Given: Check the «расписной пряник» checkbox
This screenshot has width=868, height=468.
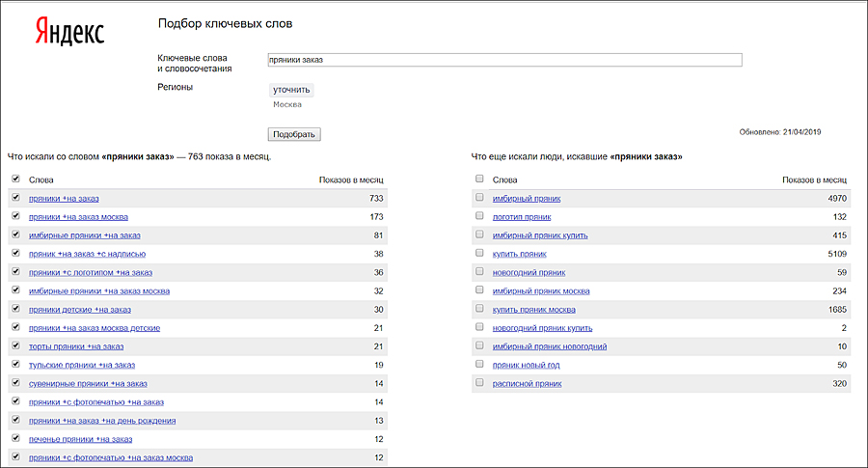Looking at the screenshot, I should pyautogui.click(x=479, y=383).
